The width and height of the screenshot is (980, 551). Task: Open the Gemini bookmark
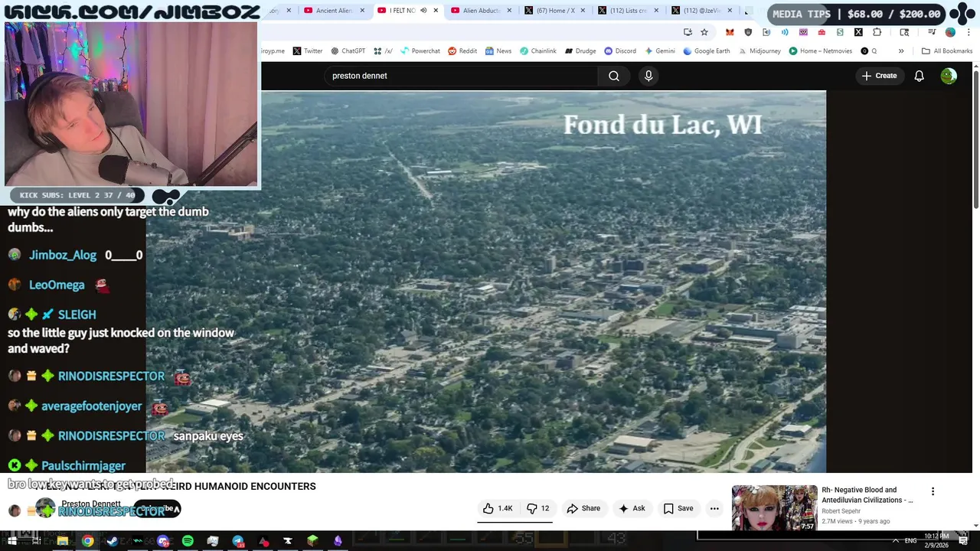coord(660,51)
